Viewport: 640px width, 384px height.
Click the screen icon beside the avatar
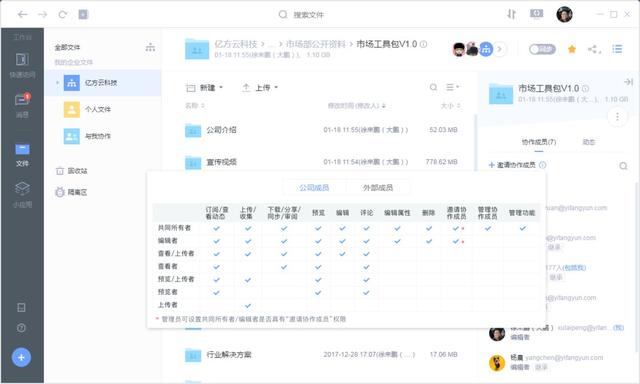(x=536, y=14)
